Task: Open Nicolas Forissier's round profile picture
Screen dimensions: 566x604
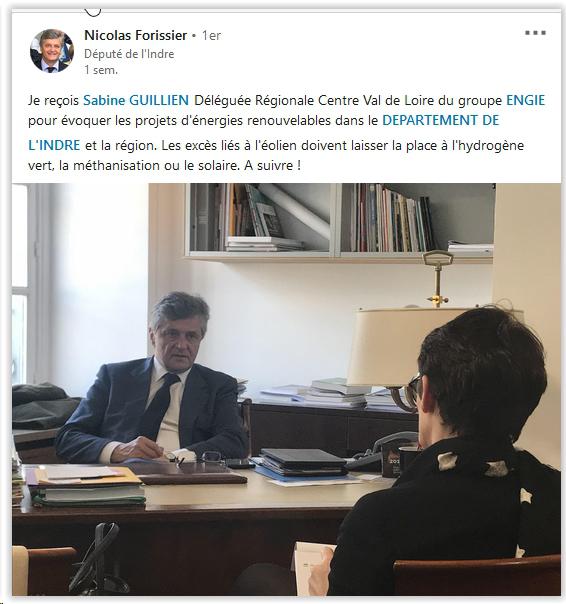Action: click(52, 50)
